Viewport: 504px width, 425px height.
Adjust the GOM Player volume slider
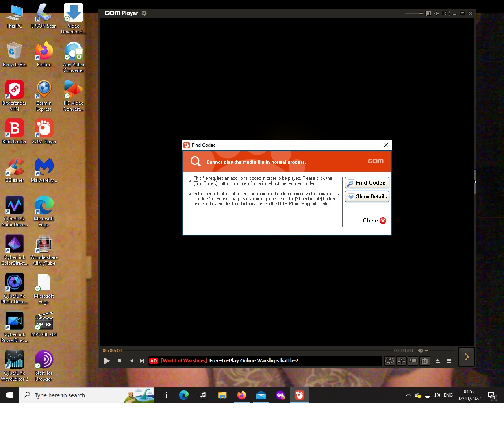tap(440, 351)
